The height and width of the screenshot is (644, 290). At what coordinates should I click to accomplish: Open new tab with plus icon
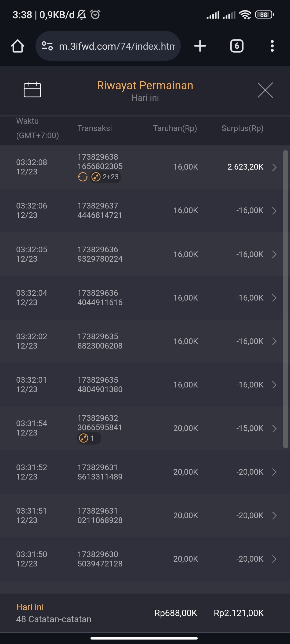point(200,46)
